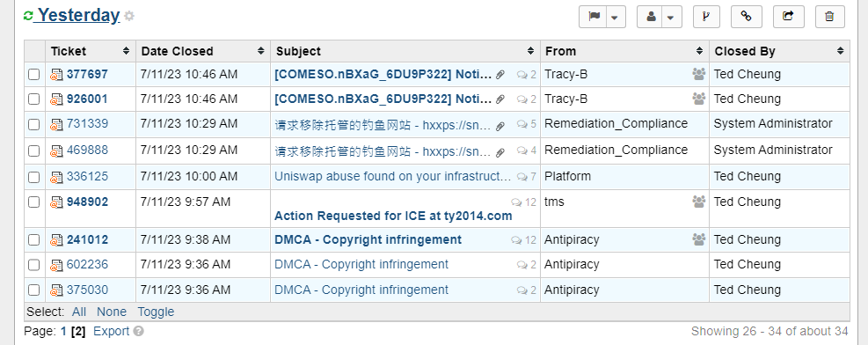Click the green refresh icon beside Yesterday
This screenshot has width=868, height=345.
point(28,16)
